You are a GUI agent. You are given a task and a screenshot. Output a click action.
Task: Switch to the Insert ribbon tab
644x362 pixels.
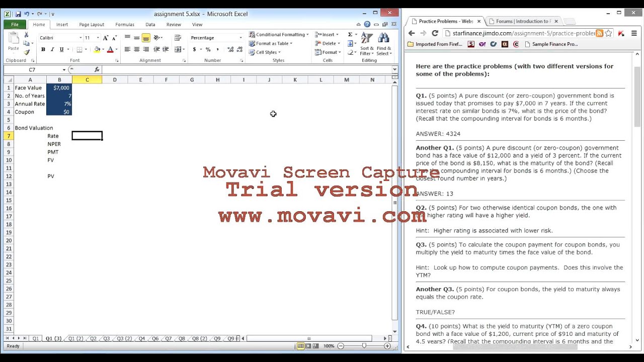tap(62, 24)
